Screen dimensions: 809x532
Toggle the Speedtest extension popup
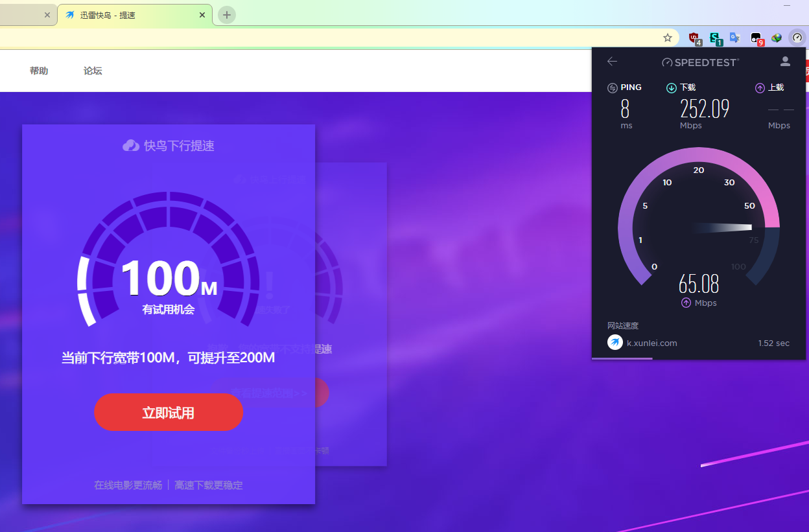[x=797, y=38]
